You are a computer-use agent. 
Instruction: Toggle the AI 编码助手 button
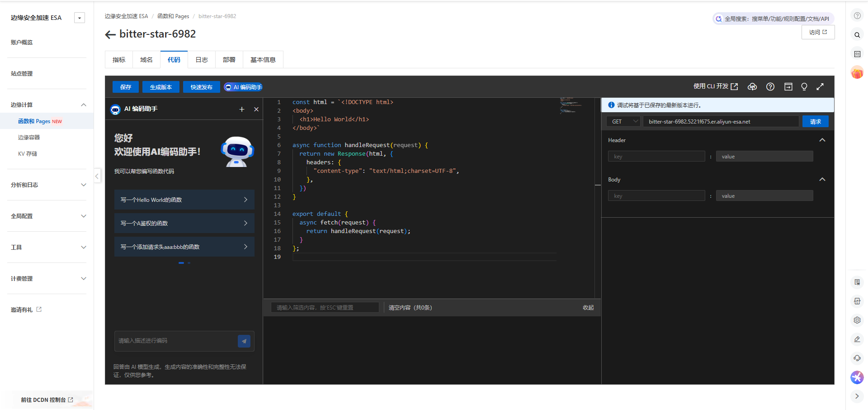[243, 87]
